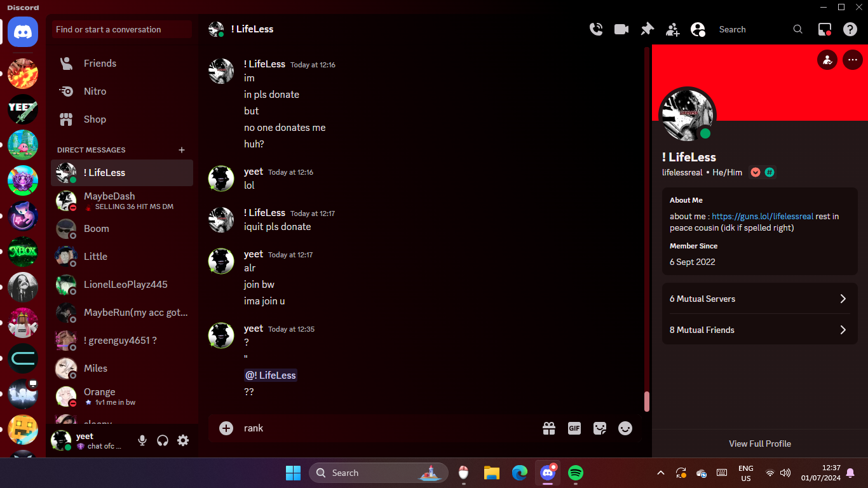Open the sticker picker icon

pyautogui.click(x=600, y=428)
